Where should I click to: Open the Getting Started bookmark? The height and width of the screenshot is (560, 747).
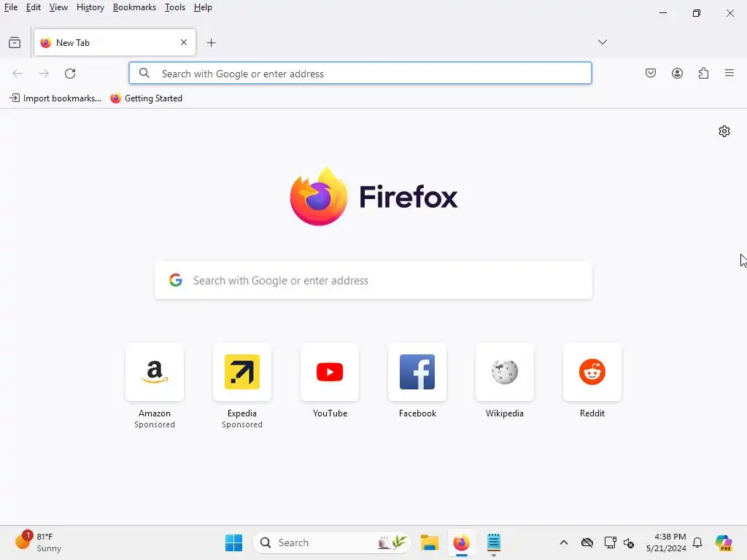[x=146, y=98]
